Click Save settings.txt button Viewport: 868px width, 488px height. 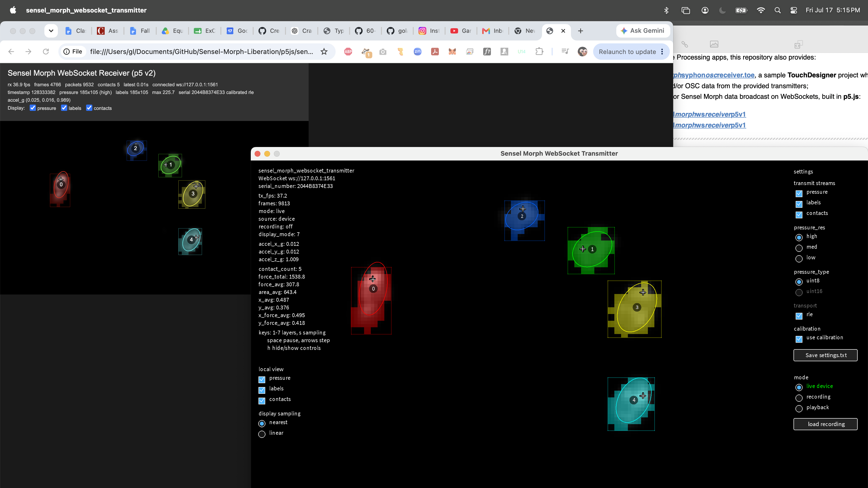(x=826, y=355)
